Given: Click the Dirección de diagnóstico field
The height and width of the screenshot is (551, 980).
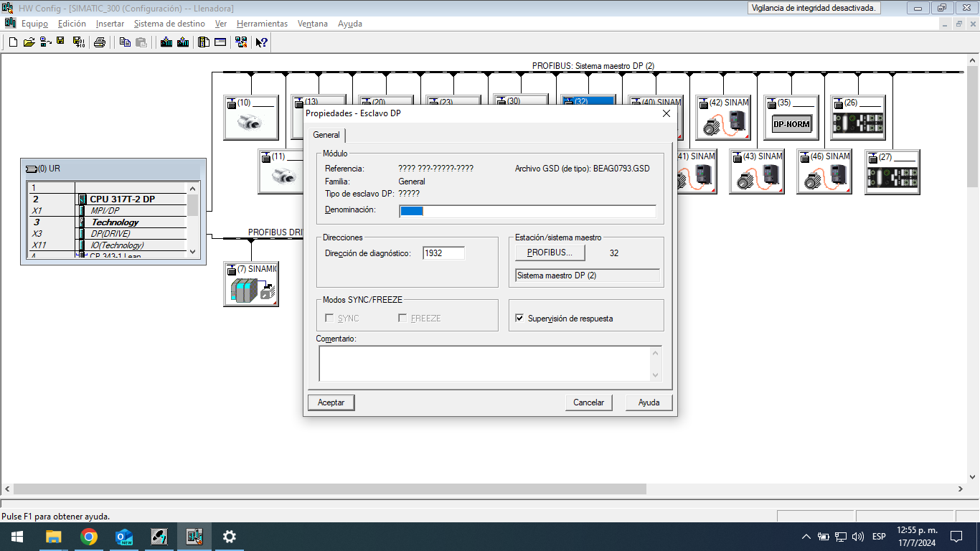Looking at the screenshot, I should click(443, 253).
